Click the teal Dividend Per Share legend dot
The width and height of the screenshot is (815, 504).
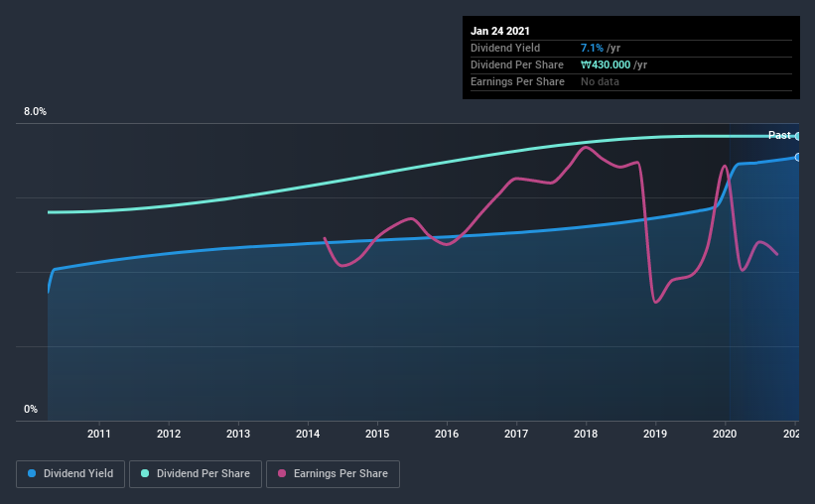(145, 473)
